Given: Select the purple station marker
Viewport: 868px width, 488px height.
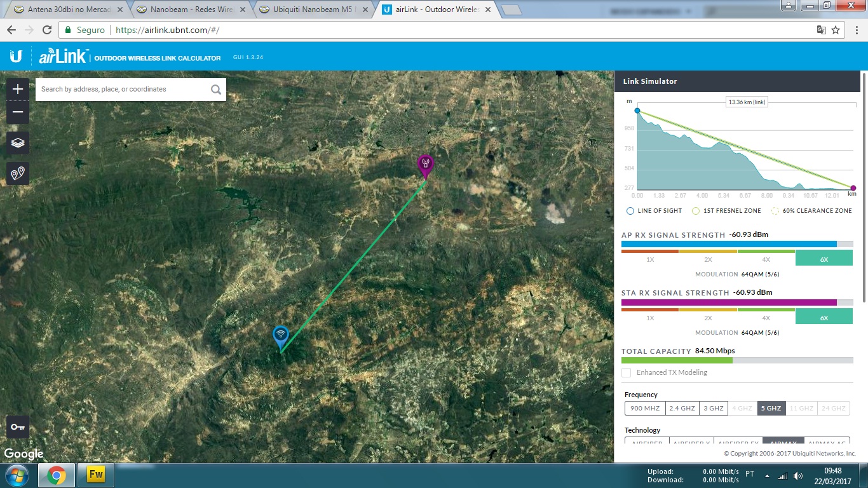Looking at the screenshot, I should (424, 166).
